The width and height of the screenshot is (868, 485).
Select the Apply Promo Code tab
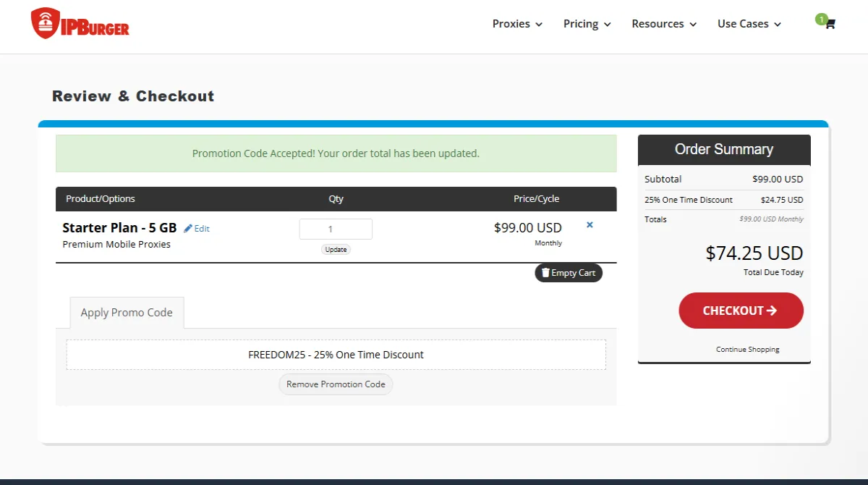(127, 313)
